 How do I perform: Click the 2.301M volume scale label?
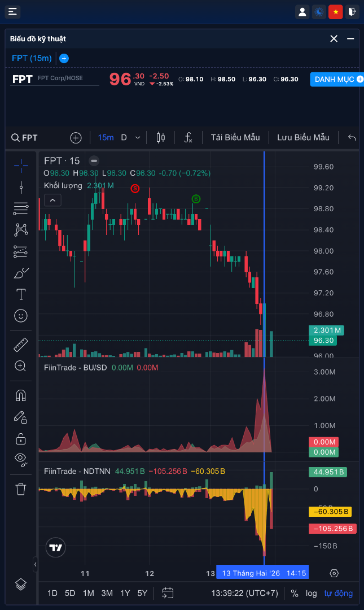(327, 330)
